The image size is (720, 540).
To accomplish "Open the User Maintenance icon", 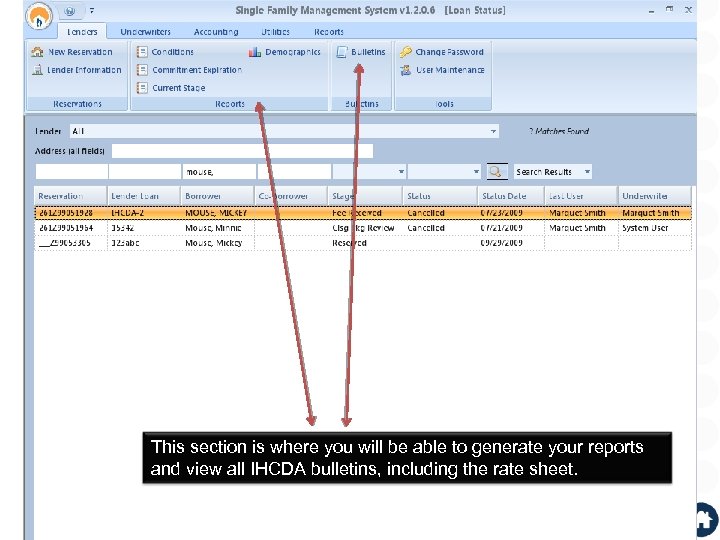I will click(405, 70).
